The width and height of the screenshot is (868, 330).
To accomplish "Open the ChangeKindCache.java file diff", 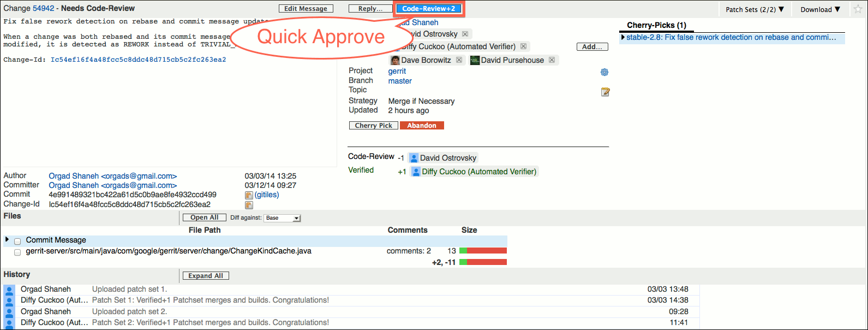I will [x=169, y=251].
